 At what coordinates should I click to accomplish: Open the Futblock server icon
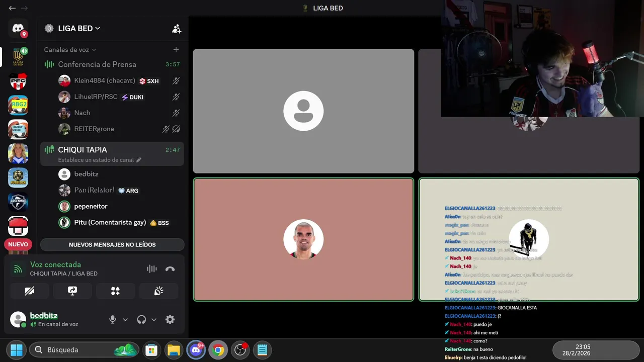click(18, 177)
